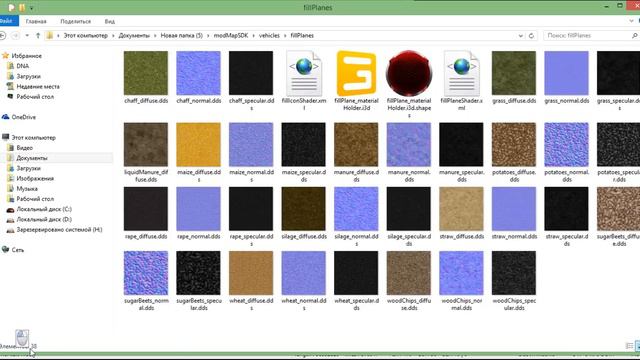Select the liquidManure_diffuse.dds file
640x360 pixels.
[146, 144]
